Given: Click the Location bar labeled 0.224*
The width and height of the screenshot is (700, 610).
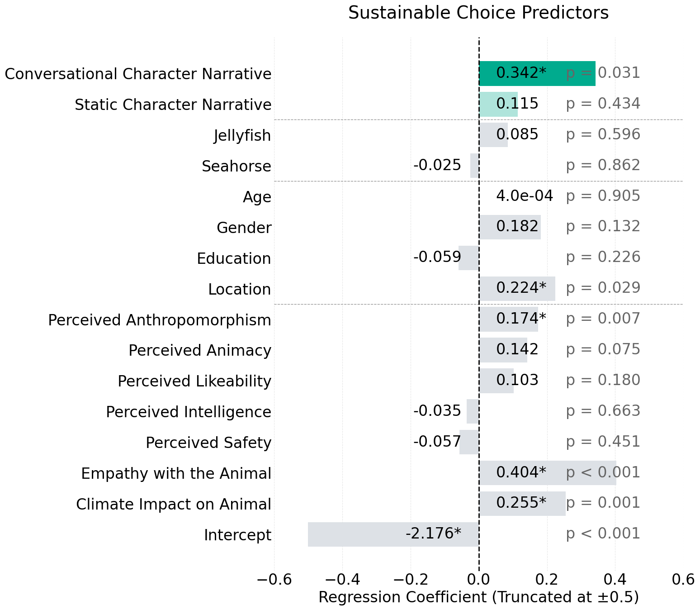Looking at the screenshot, I should [517, 288].
